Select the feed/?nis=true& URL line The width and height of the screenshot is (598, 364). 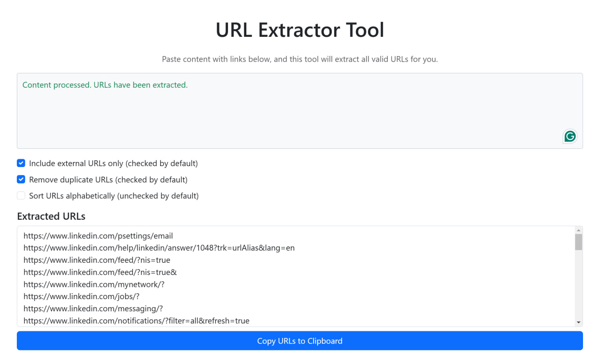[x=100, y=272]
